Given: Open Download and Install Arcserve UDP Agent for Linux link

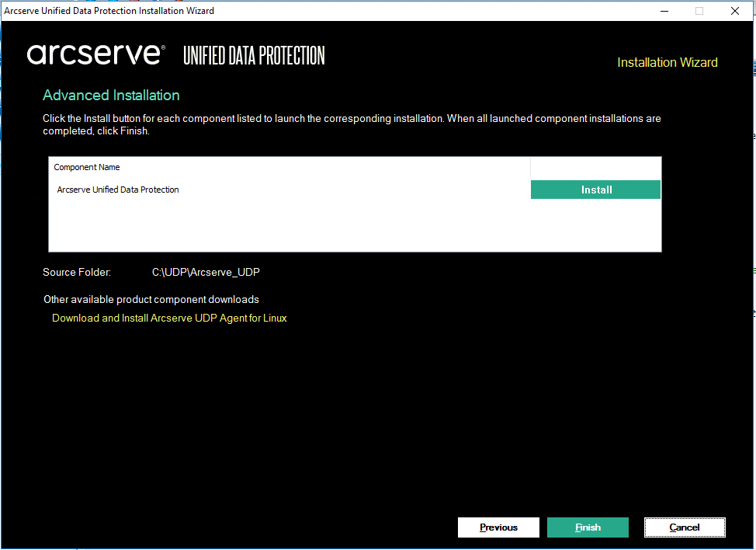Looking at the screenshot, I should coord(169,318).
